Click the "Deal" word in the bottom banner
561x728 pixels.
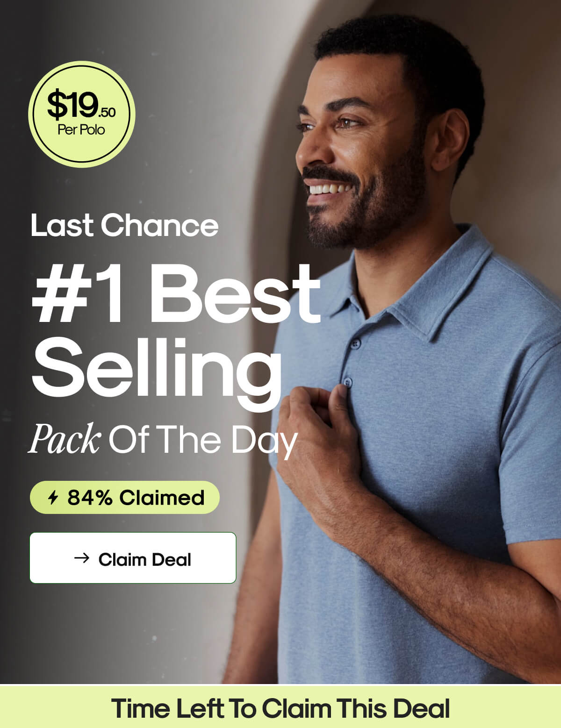point(420,708)
